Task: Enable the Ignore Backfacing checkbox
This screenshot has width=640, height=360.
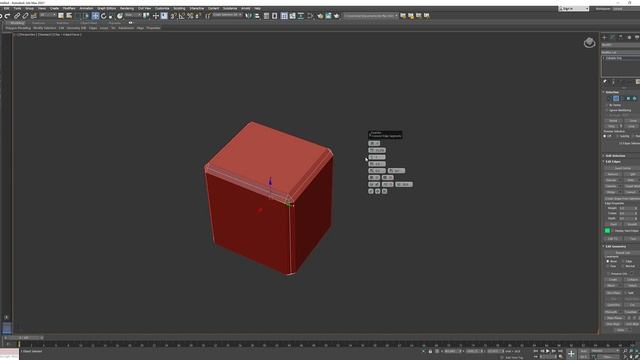Action: point(607,110)
